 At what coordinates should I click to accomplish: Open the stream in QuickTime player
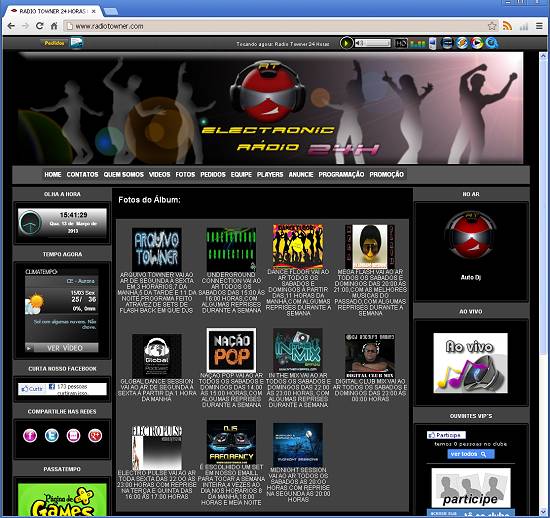(x=491, y=43)
